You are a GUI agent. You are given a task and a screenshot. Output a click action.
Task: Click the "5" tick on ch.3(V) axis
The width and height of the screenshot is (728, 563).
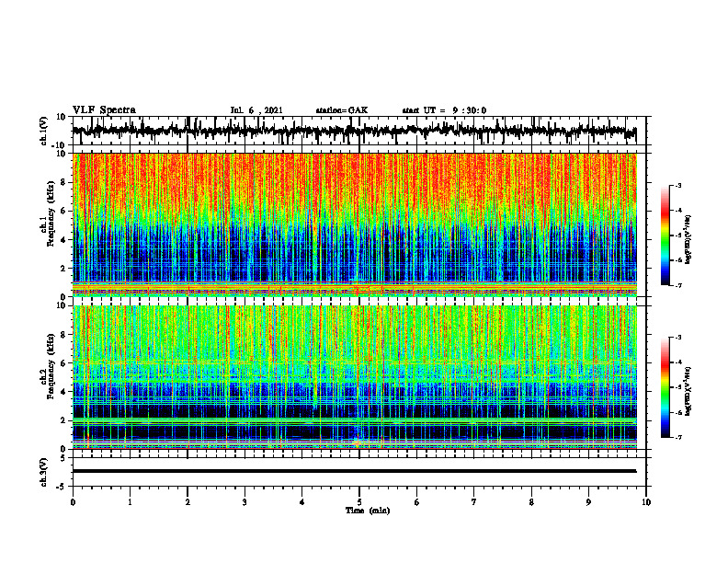coord(64,458)
